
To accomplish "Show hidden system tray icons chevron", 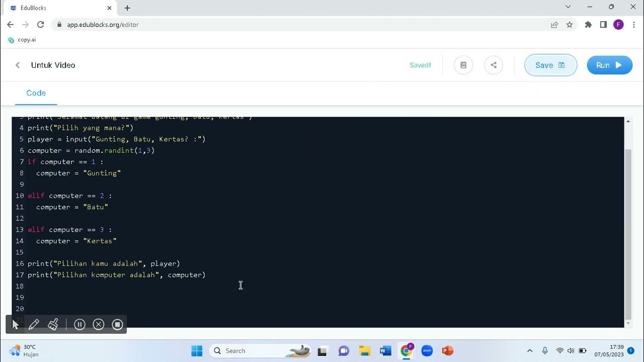I will click(530, 350).
